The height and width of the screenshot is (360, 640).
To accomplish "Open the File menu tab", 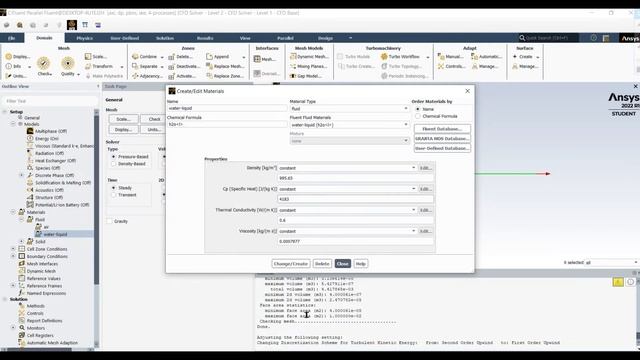I will point(12,38).
